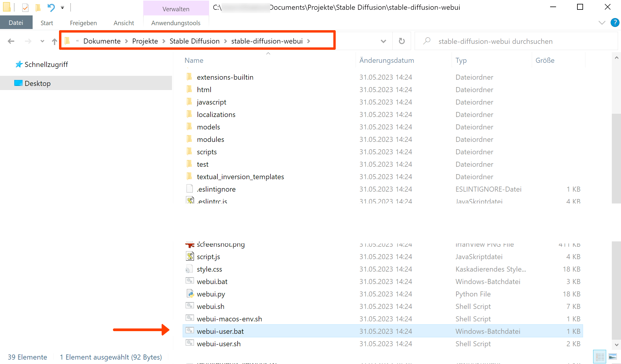Expand the ribbon with the chevron

pyautogui.click(x=602, y=23)
